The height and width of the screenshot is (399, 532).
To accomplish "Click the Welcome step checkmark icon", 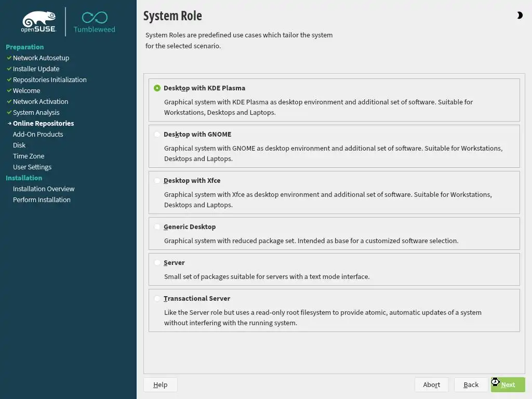I will [9, 90].
